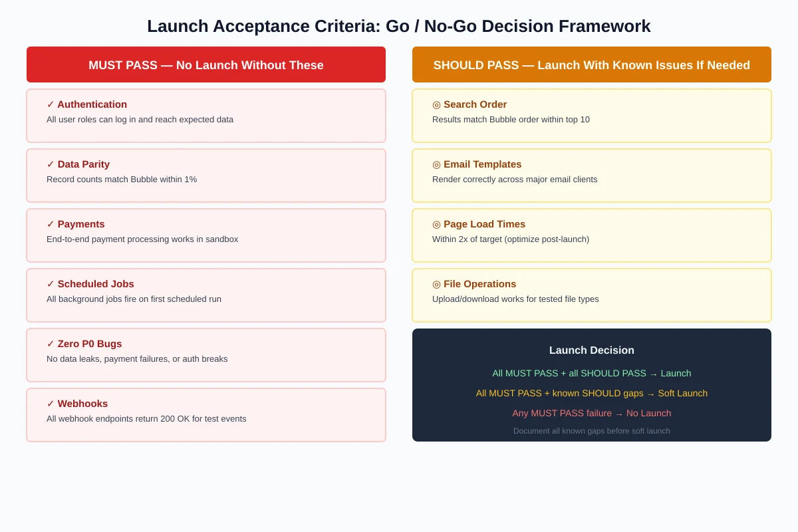798x532 pixels.
Task: Click the circle icon beside File Operations
Action: 437,284
